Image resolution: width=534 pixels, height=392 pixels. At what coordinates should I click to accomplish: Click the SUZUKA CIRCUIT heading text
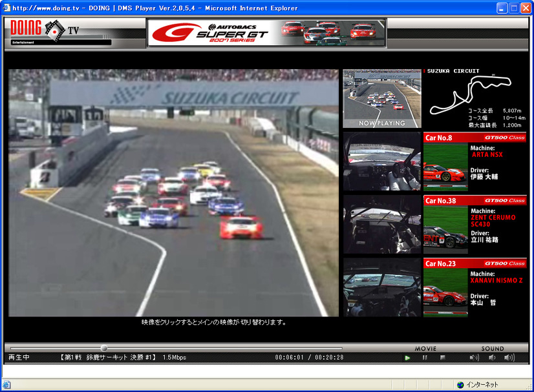coord(453,71)
